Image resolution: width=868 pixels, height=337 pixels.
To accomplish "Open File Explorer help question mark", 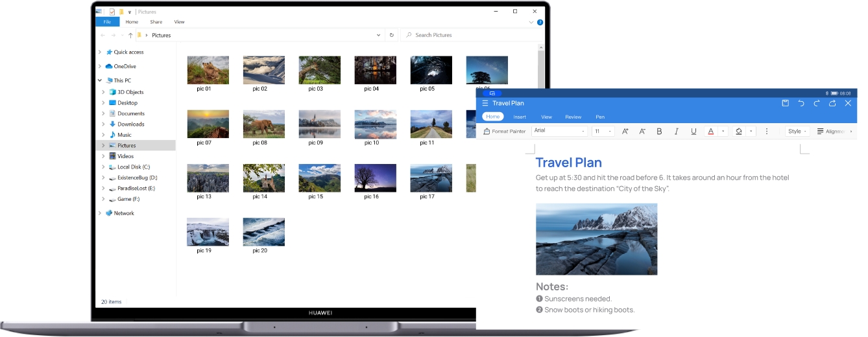I will 540,22.
